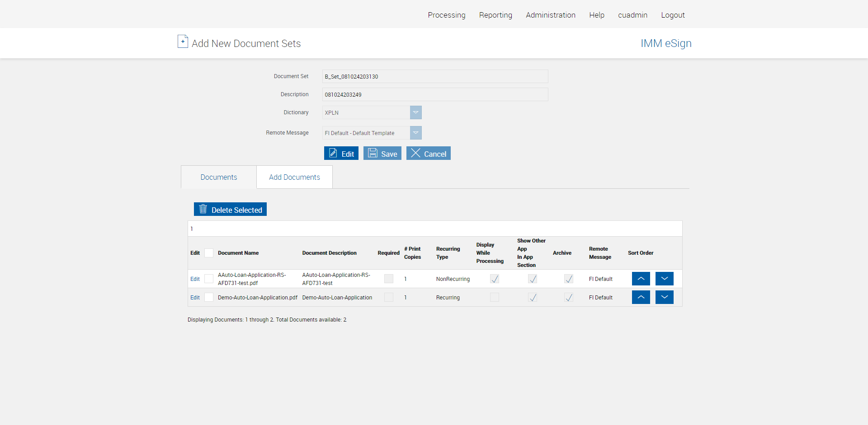Viewport: 868px width, 425px height.
Task: Click the Document Set name field
Action: [435, 76]
